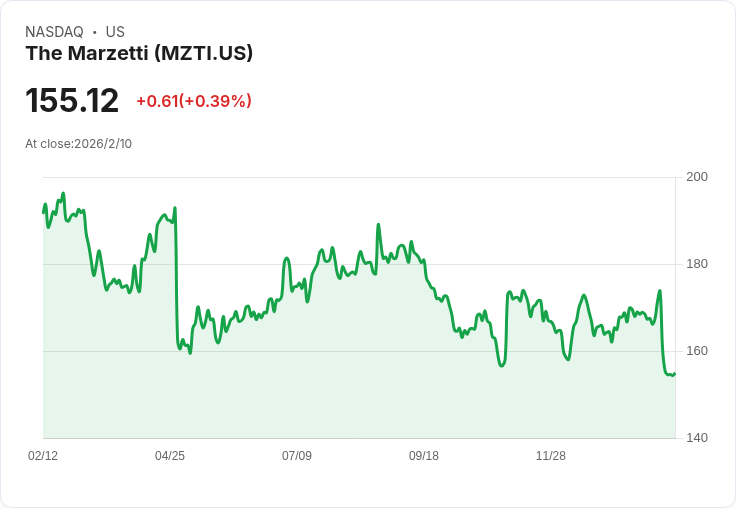Click the NASDAQ exchange label
Image resolution: width=736 pixels, height=508 pixels.
point(54,32)
